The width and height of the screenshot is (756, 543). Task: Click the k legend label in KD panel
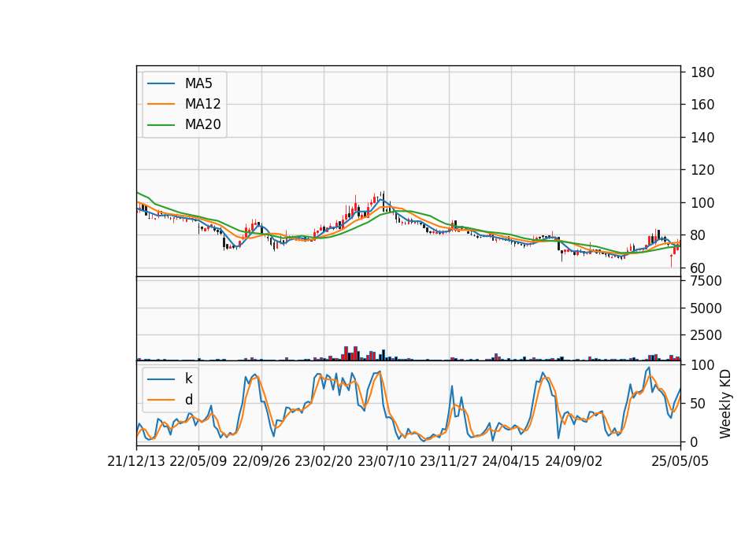pyautogui.click(x=188, y=379)
